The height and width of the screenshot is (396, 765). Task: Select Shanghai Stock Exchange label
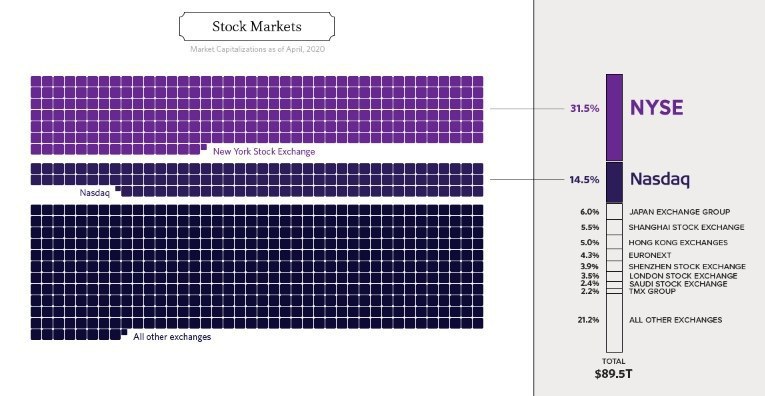click(x=686, y=227)
